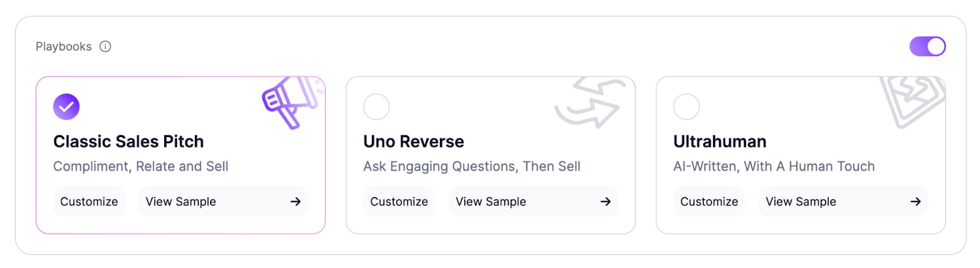This screenshot has height=268, width=980.
Task: Click the arrow icon in Uno Reverse View Sample
Action: (605, 201)
